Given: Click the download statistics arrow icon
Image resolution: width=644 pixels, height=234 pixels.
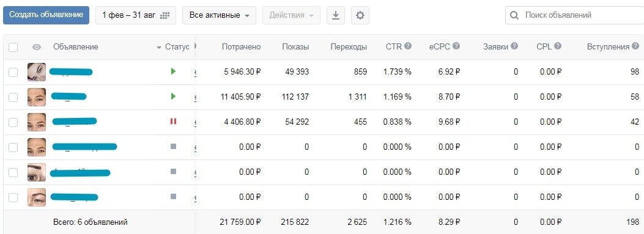Looking at the screenshot, I should tap(336, 15).
